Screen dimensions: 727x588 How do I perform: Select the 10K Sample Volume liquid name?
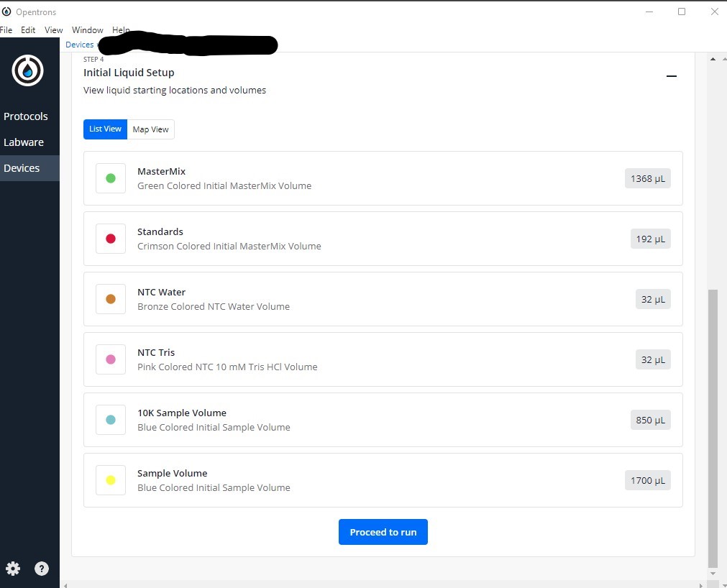click(182, 413)
